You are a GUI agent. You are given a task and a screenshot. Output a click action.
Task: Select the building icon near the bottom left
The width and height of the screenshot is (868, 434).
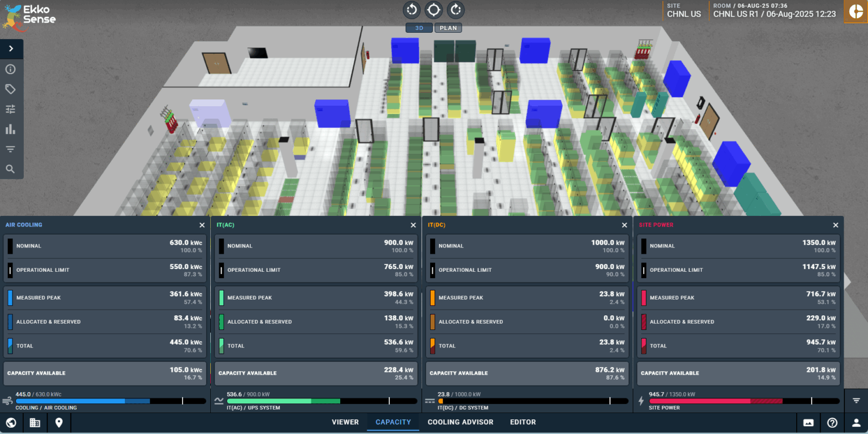35,422
